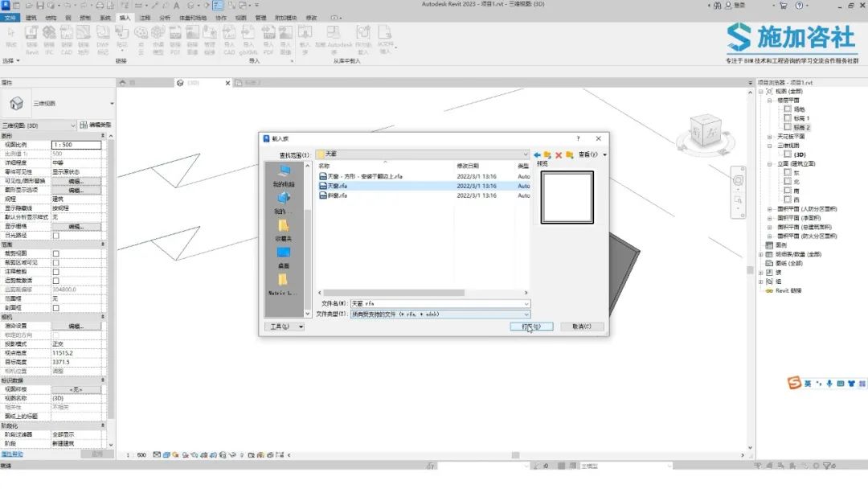Click the file preview thumbnail
The image size is (868, 489).
point(567,197)
